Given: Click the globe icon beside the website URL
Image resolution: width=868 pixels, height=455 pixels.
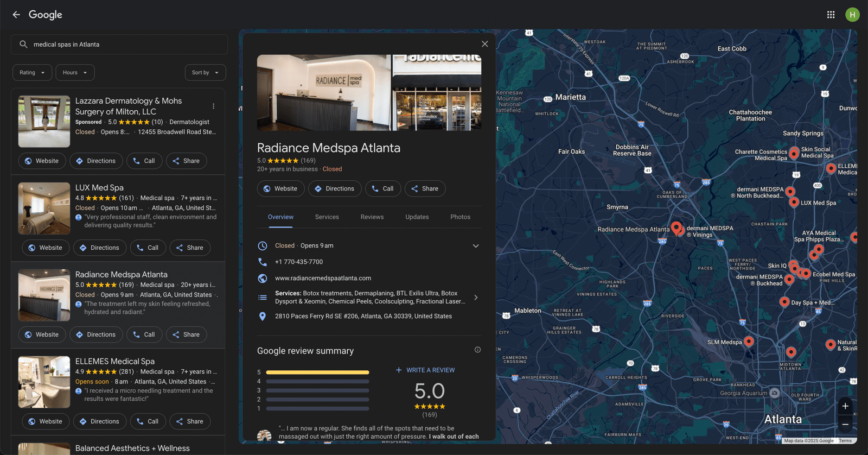Looking at the screenshot, I should [x=263, y=278].
